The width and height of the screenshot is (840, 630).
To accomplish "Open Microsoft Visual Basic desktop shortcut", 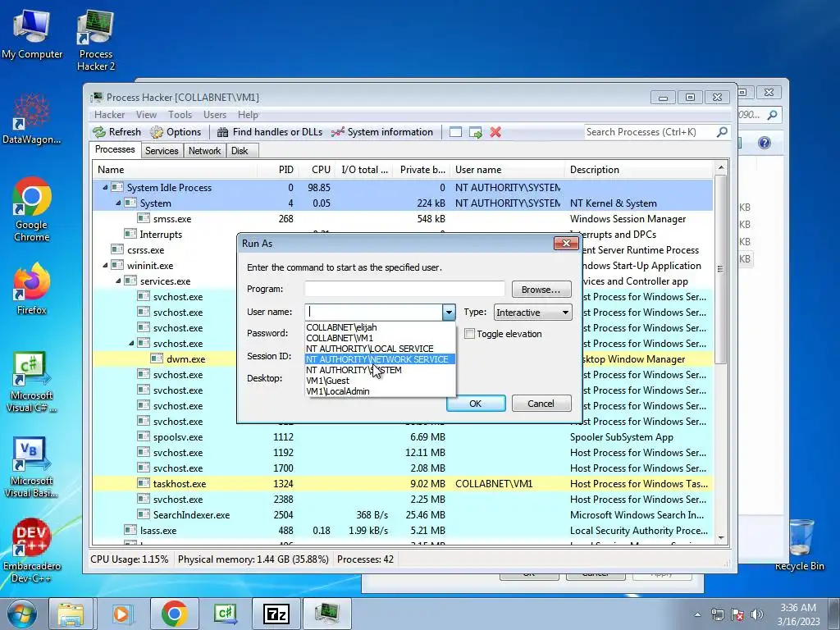I will pos(32,467).
